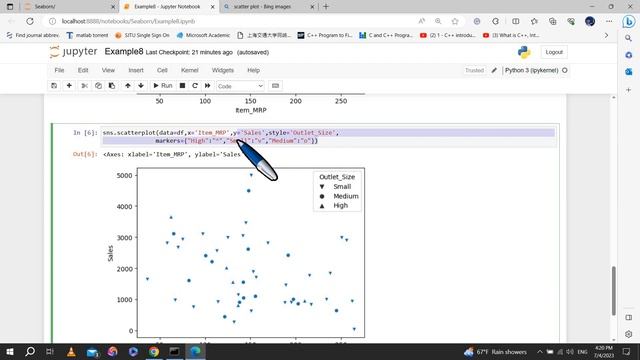This screenshot has width=640, height=360.
Task: Click the Jupyter logo
Action: tap(73, 52)
